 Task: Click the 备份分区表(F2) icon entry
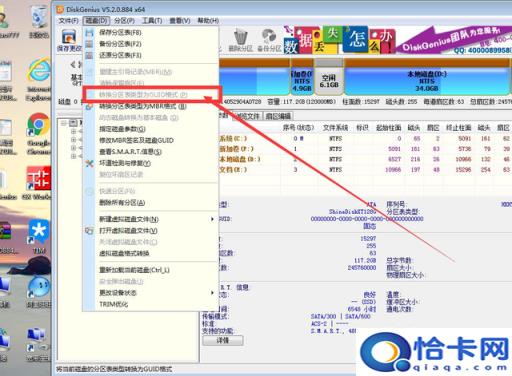89,44
